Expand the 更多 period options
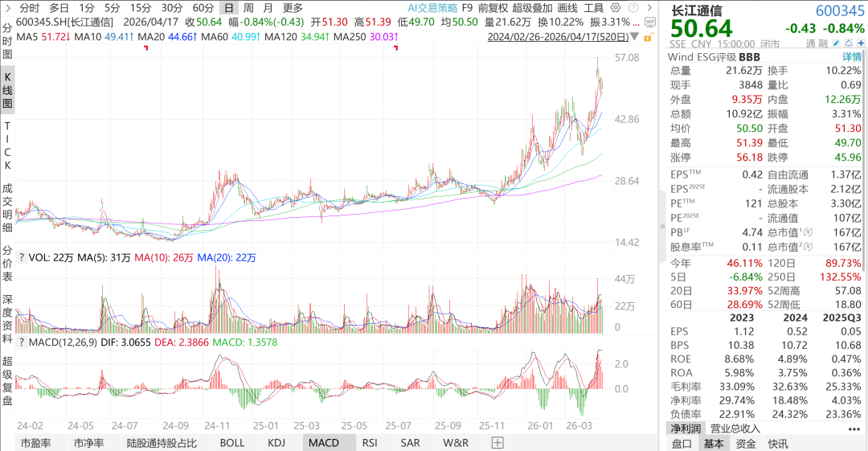The height and width of the screenshot is (451, 868). click(x=293, y=7)
